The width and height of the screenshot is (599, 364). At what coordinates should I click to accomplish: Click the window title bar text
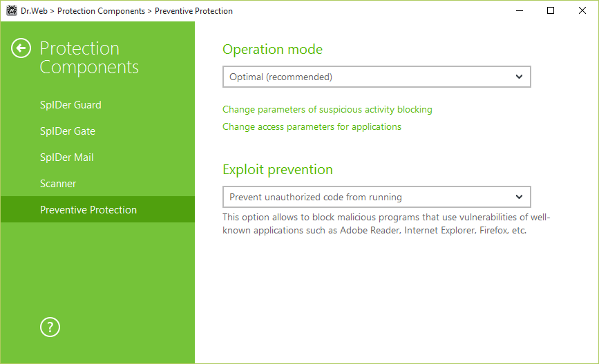click(x=129, y=11)
